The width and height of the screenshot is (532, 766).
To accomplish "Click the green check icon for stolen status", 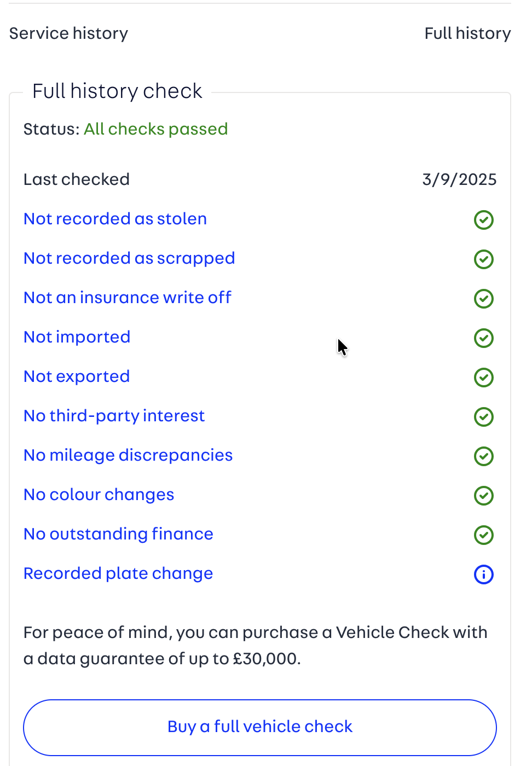I will [x=484, y=220].
